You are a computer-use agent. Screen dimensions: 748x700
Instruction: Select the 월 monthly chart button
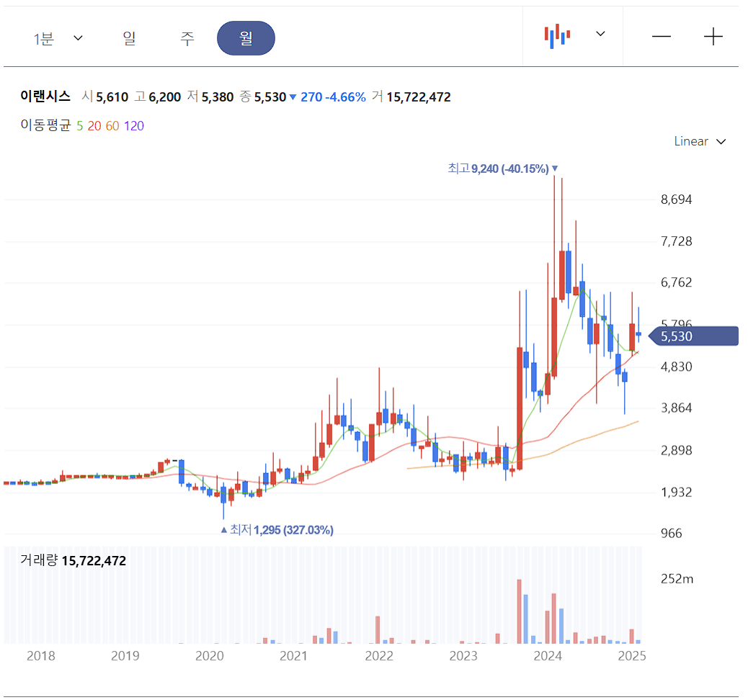pyautogui.click(x=246, y=38)
